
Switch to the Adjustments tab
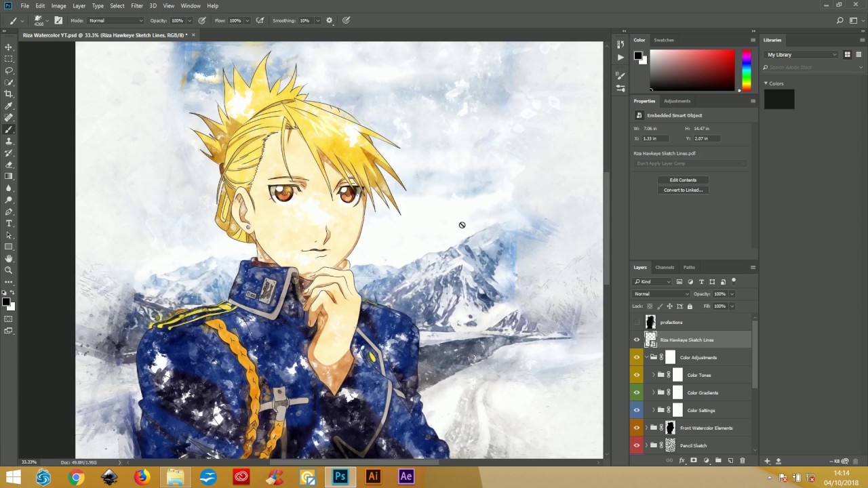677,101
